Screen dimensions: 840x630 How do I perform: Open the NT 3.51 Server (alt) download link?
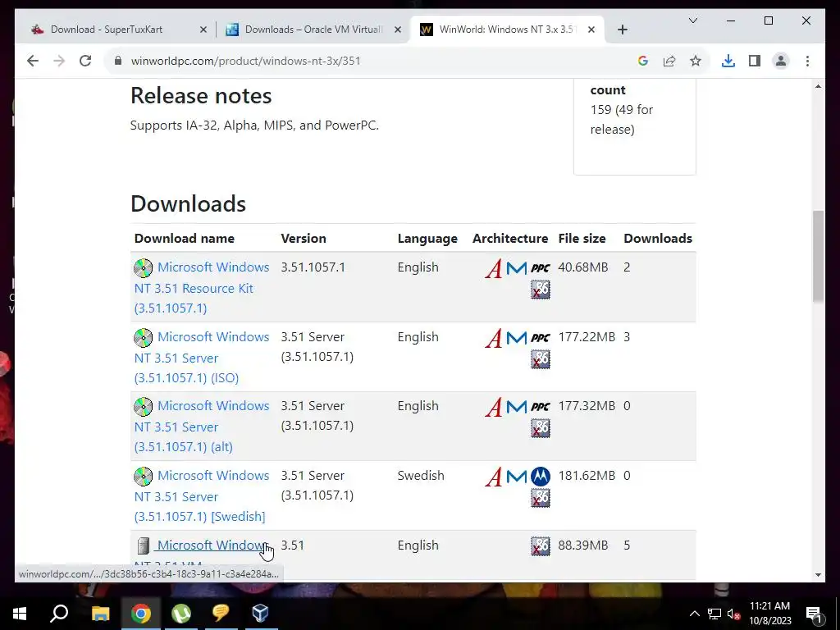pyautogui.click(x=202, y=427)
